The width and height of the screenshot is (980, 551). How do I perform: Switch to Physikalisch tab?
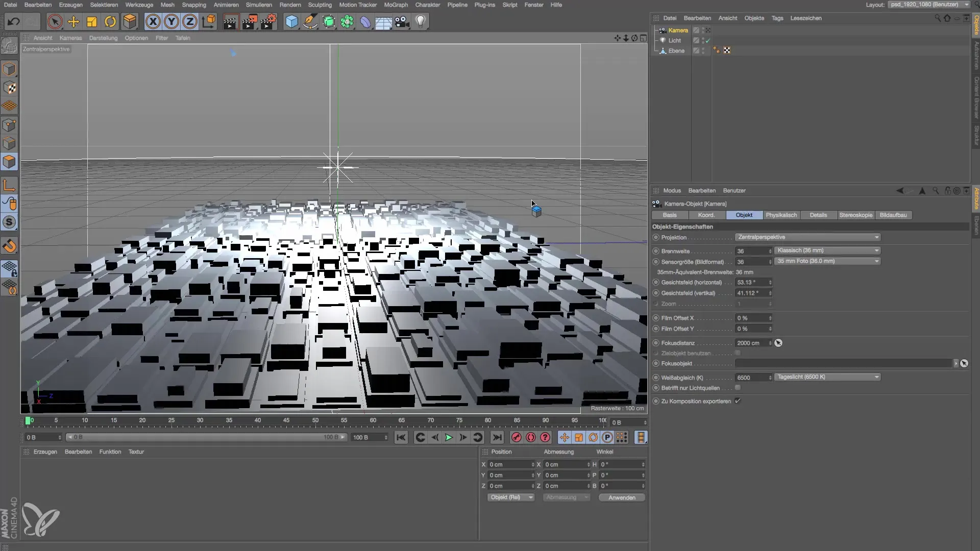(x=781, y=215)
